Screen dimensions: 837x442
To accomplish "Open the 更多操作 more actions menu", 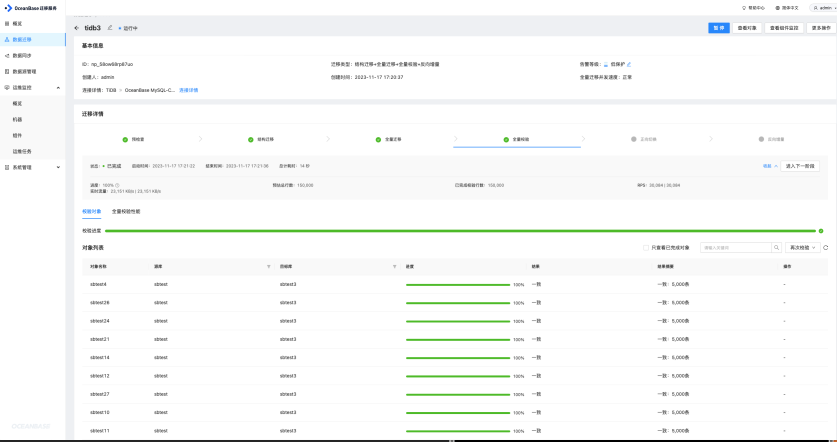I will click(821, 28).
